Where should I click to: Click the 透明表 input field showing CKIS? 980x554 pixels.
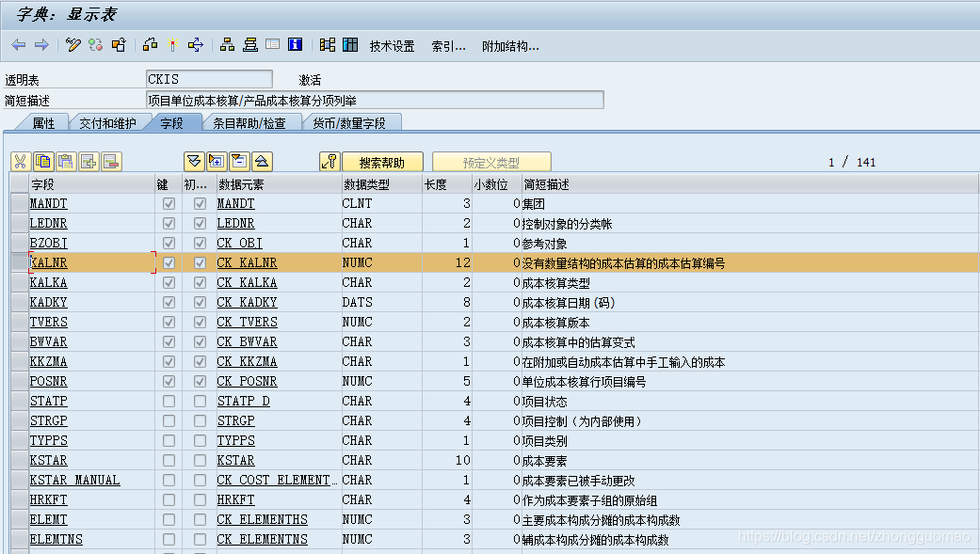point(209,79)
